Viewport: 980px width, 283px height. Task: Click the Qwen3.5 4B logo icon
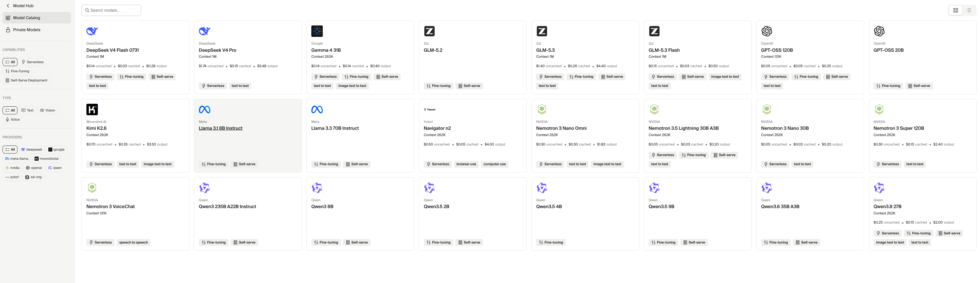point(542,188)
